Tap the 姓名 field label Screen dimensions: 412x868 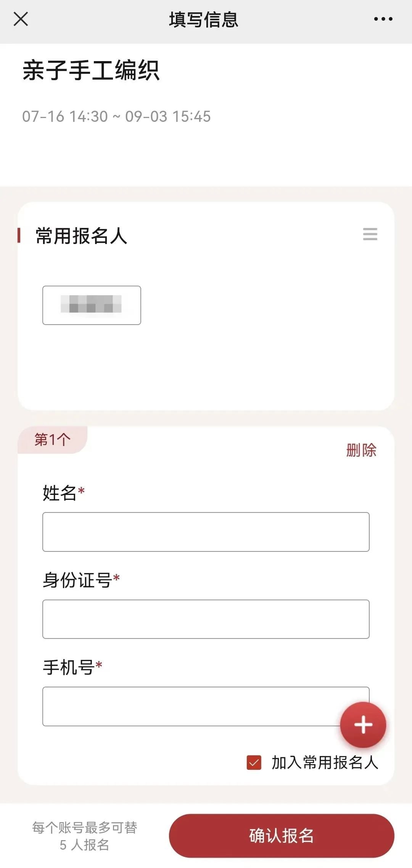60,493
